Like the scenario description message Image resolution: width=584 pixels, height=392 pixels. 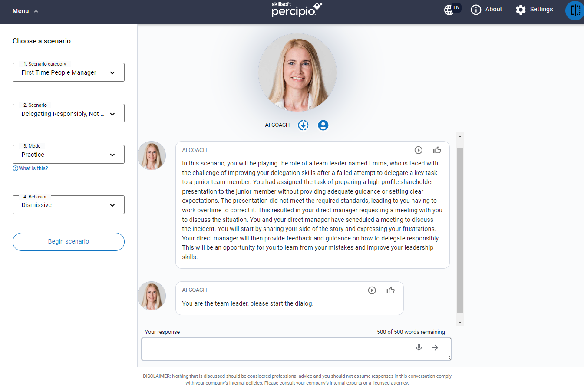437,150
